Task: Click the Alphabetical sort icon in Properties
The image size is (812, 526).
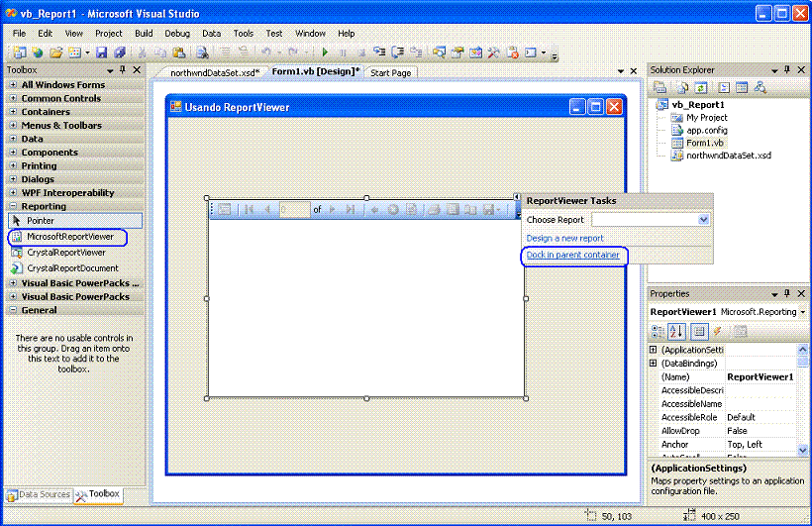Action: click(676, 331)
